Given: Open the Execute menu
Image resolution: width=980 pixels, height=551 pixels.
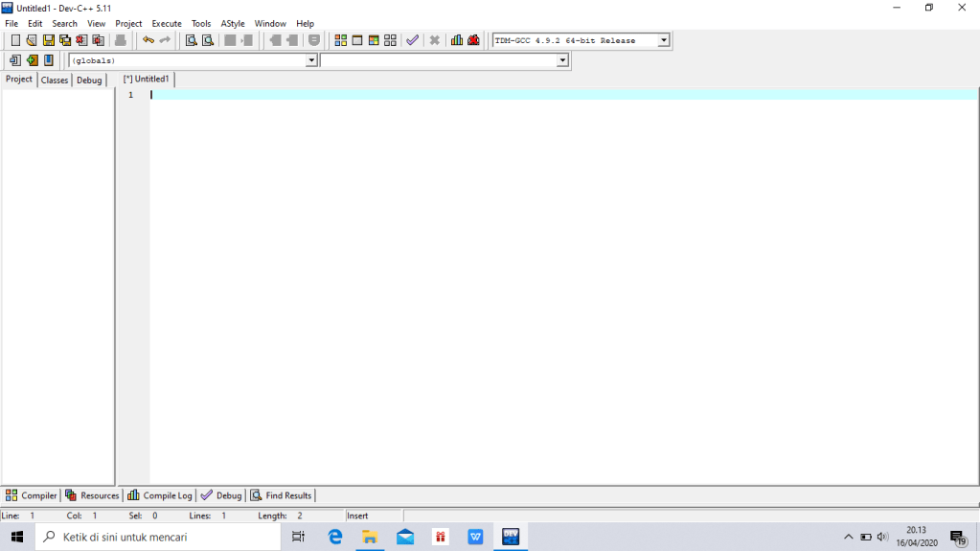Looking at the screenshot, I should pyautogui.click(x=166, y=23).
